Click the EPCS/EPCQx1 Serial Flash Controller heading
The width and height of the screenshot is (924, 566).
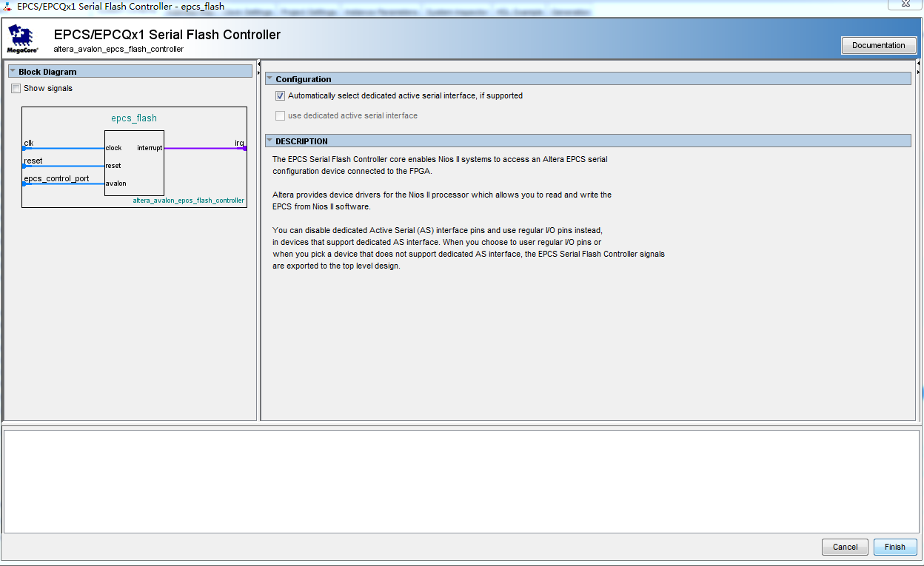(167, 35)
